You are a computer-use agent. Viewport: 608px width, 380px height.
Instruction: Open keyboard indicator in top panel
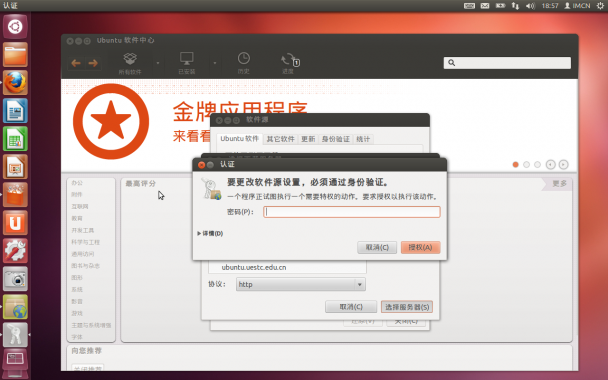click(x=470, y=6)
